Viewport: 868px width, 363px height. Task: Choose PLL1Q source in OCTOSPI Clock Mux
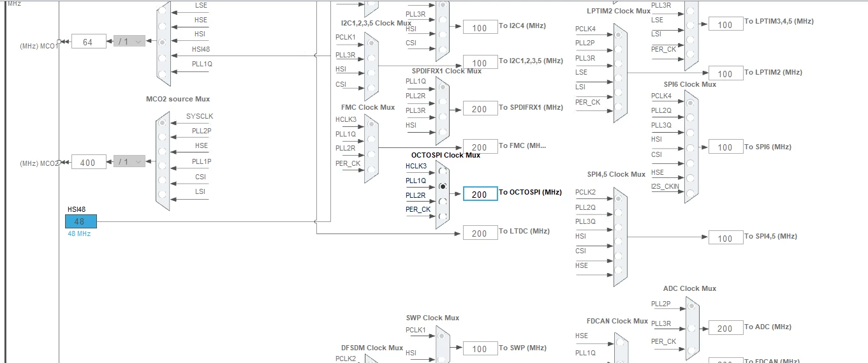[442, 186]
